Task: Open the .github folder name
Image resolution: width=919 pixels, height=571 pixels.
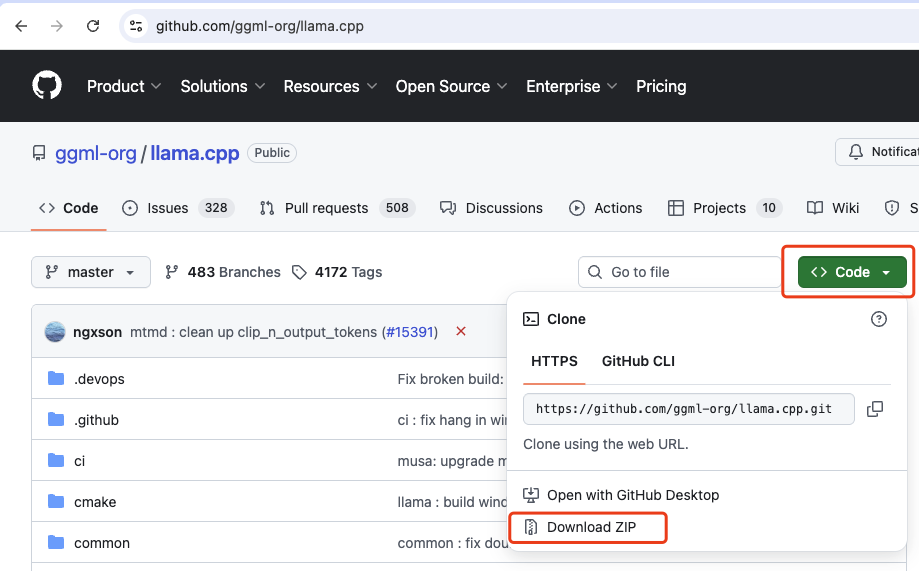Action: click(x=96, y=420)
